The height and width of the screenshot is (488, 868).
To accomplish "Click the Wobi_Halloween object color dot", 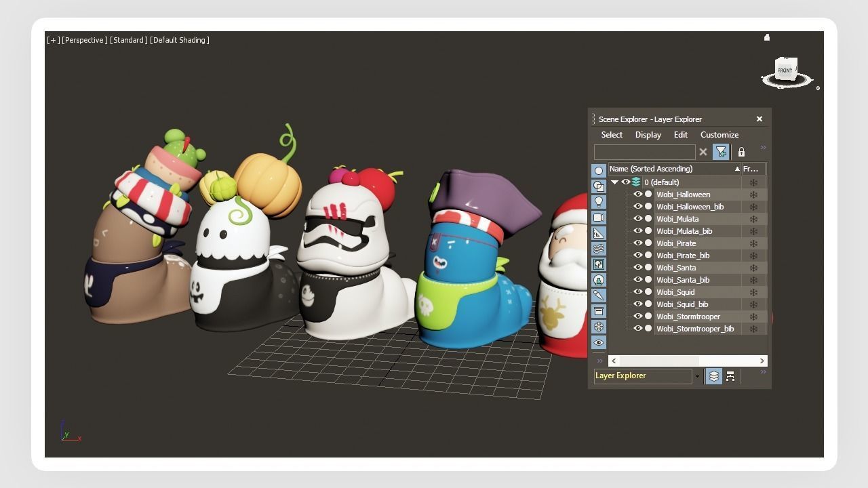I will tap(648, 195).
